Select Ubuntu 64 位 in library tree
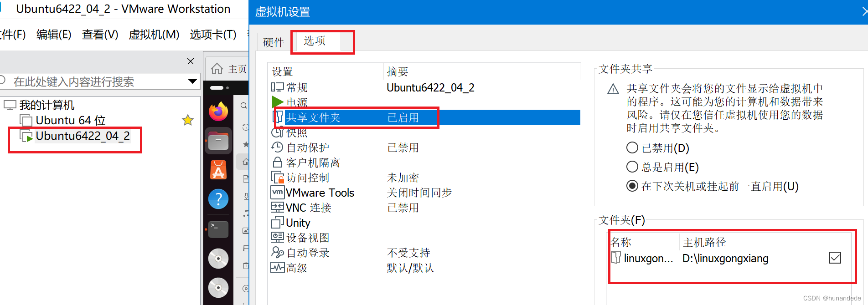The image size is (868, 305). coord(71,120)
